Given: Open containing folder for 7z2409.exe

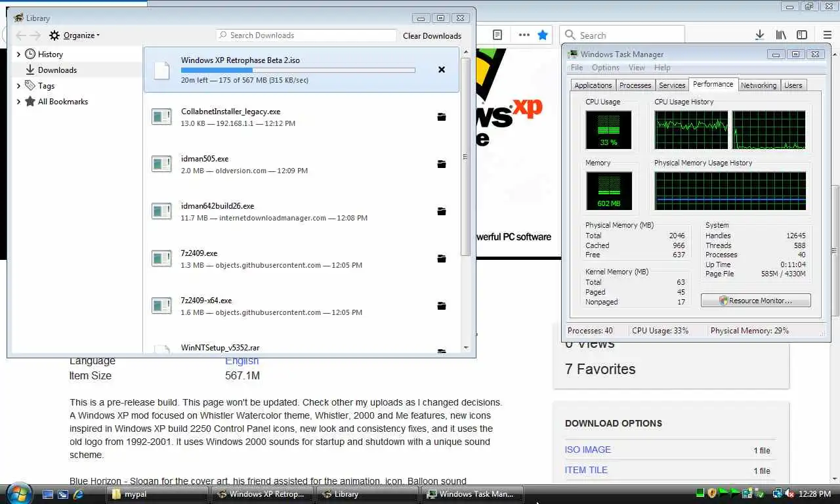Looking at the screenshot, I should pyautogui.click(x=442, y=259).
